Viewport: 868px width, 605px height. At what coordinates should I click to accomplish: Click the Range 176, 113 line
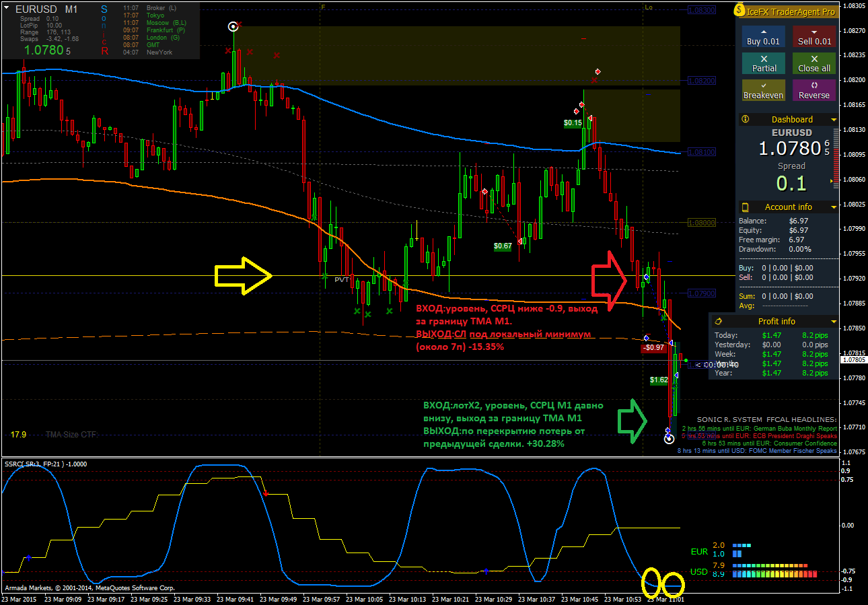[45, 32]
